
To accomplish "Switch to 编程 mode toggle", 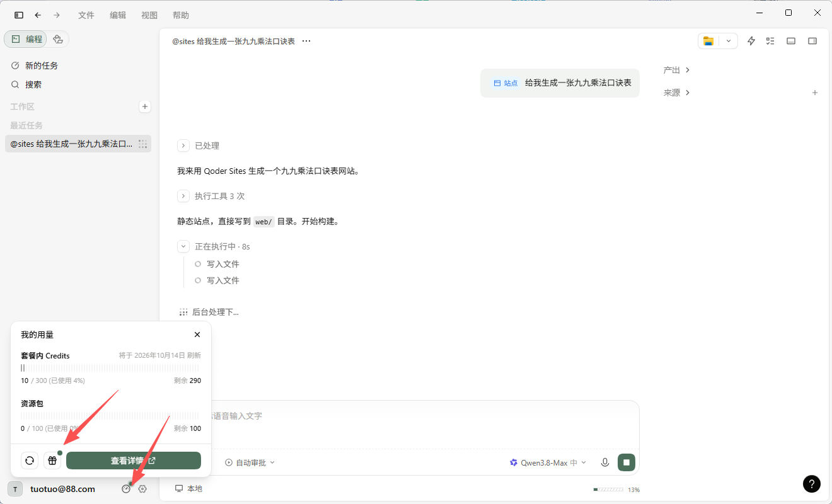I will [26, 39].
